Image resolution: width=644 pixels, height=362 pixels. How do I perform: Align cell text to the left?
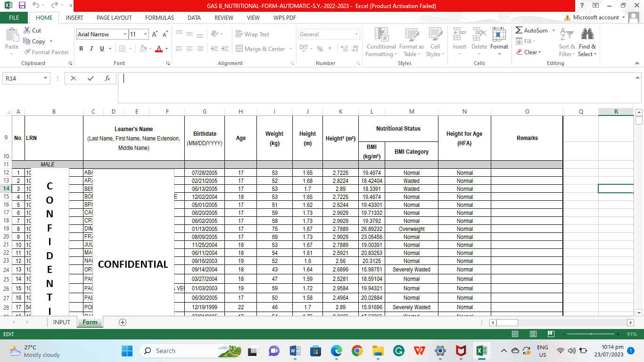(179, 49)
